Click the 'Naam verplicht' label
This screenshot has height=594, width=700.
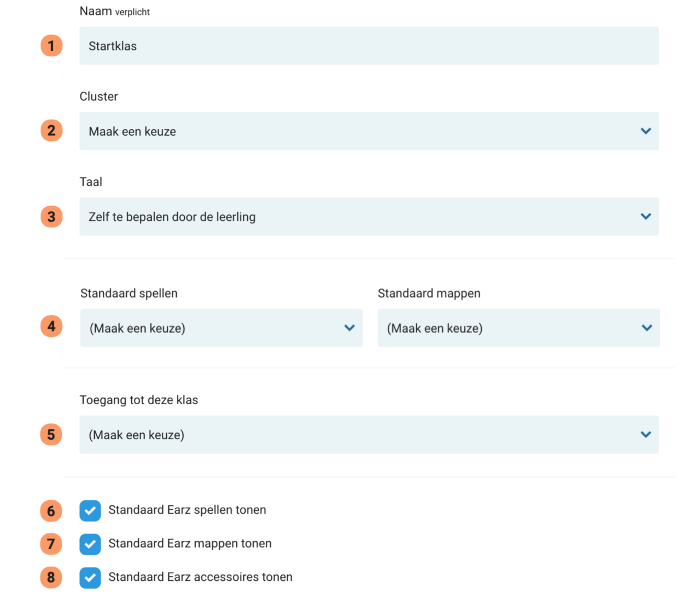(115, 10)
